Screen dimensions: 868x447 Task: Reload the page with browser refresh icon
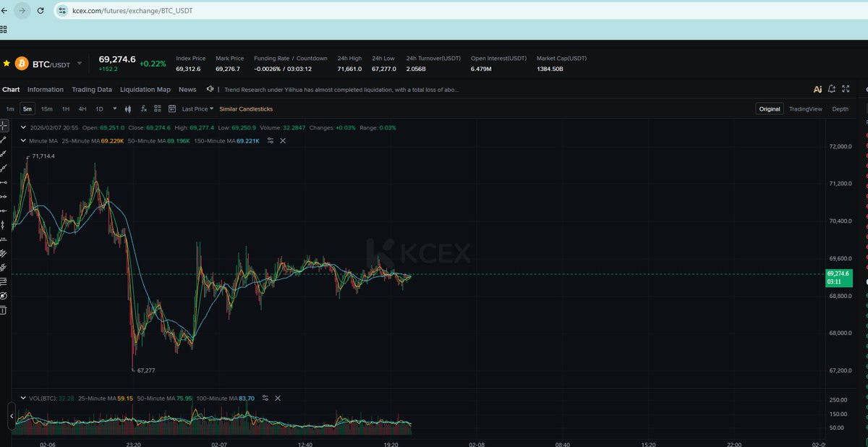tap(41, 11)
